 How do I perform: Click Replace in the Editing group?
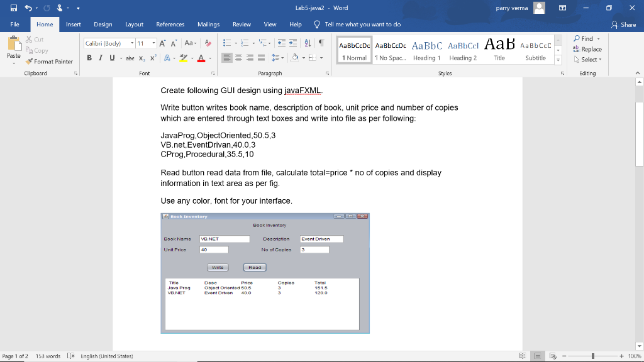click(591, 49)
